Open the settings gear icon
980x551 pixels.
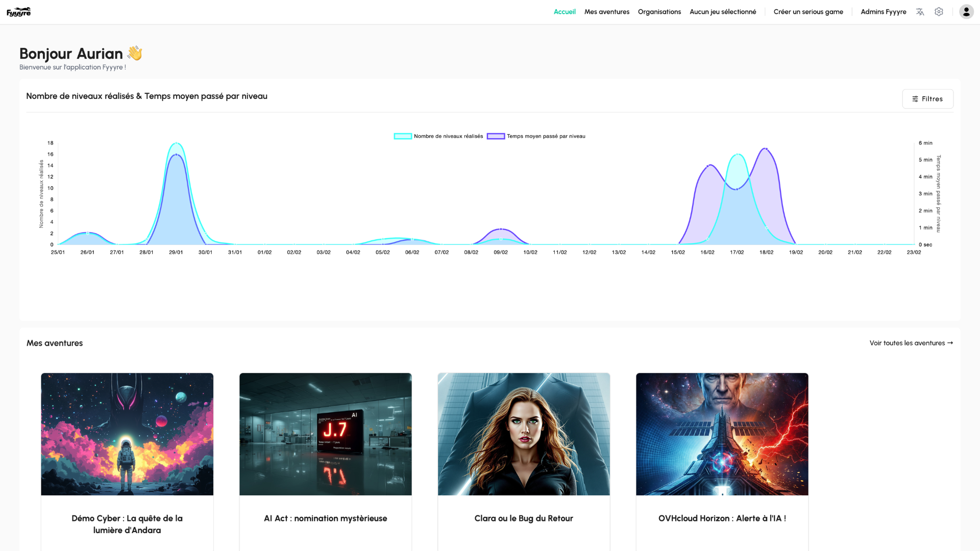939,12
